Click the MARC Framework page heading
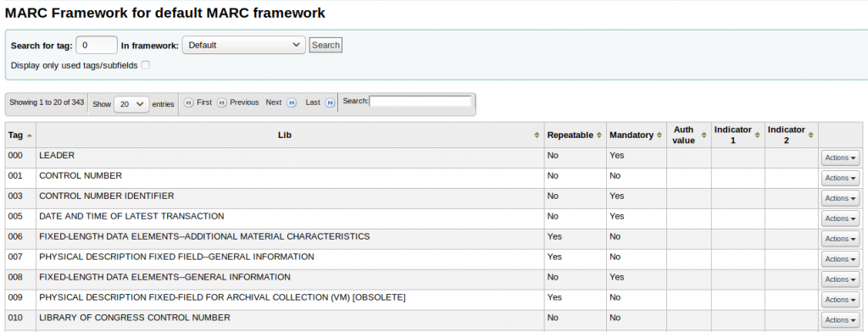This screenshot has height=332, width=868. [x=165, y=14]
